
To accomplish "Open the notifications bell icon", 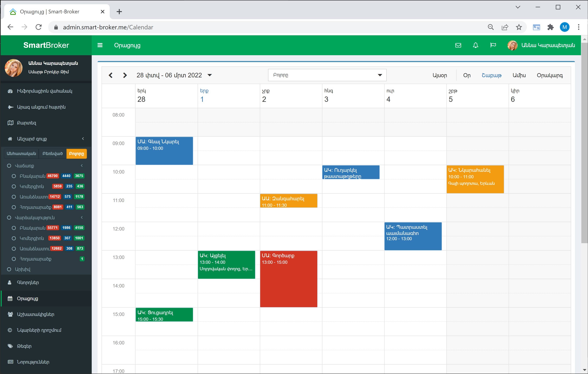I will (x=475, y=45).
